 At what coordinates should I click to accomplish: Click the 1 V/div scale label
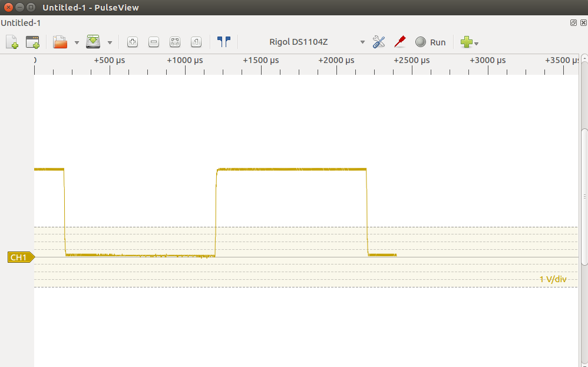[553, 279]
